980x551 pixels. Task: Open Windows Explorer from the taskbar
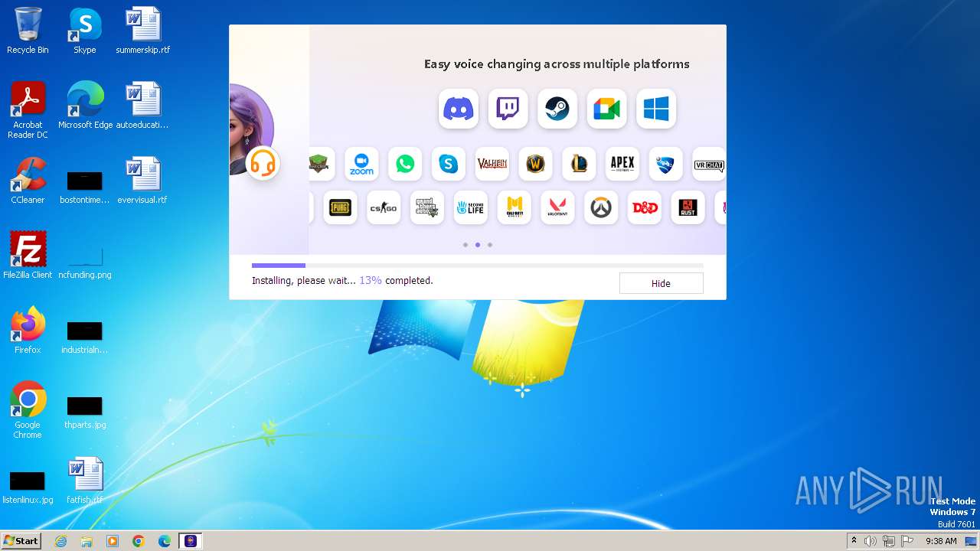(87, 541)
